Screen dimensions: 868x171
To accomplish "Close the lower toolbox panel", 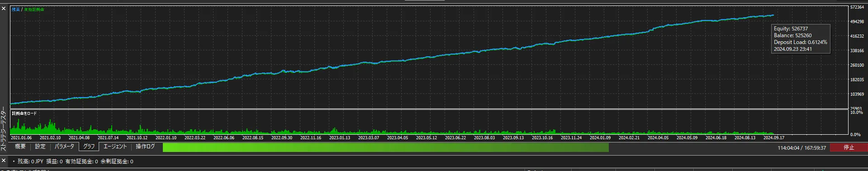I will coord(4,161).
